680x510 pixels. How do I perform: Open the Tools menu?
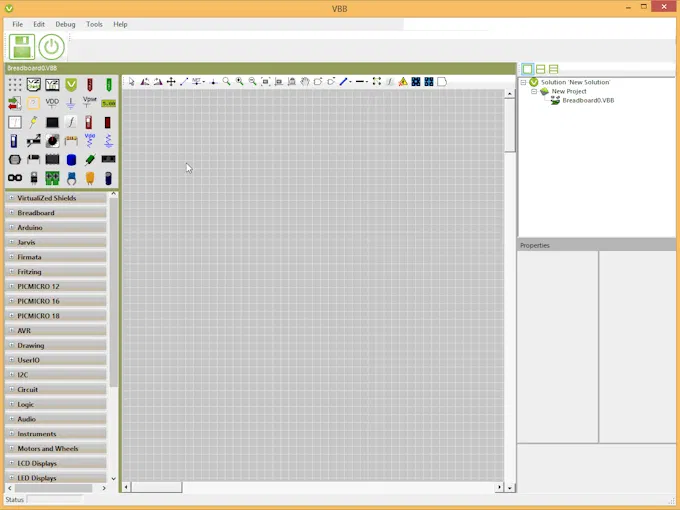[x=94, y=24]
